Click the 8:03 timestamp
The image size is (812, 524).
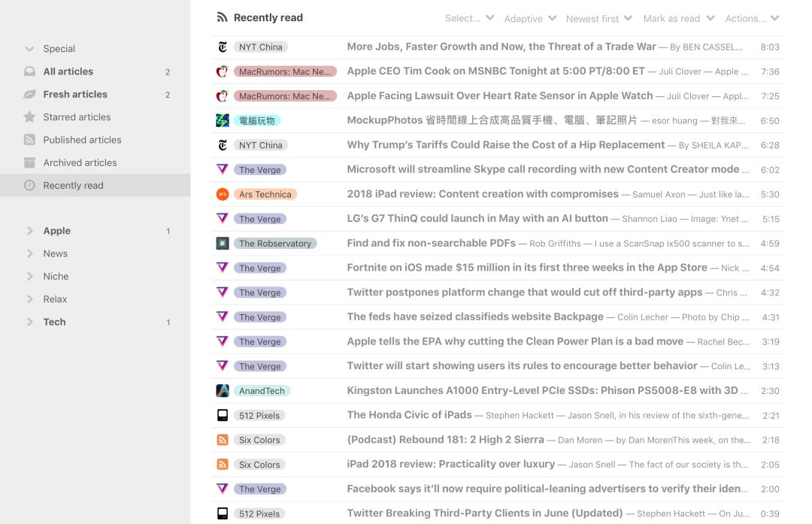770,47
